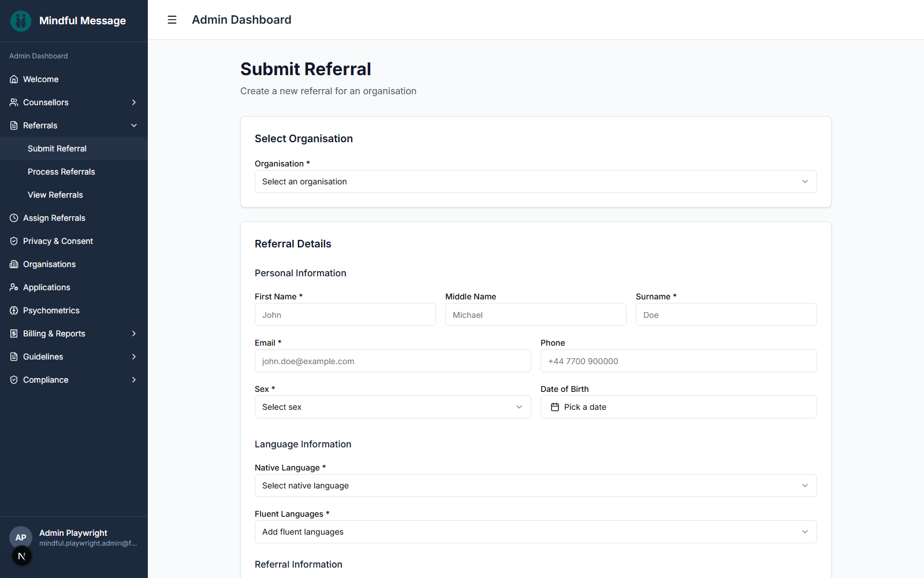Screen dimensions: 924x578
Task: Click the Personal Information subheading
Action: (300, 273)
